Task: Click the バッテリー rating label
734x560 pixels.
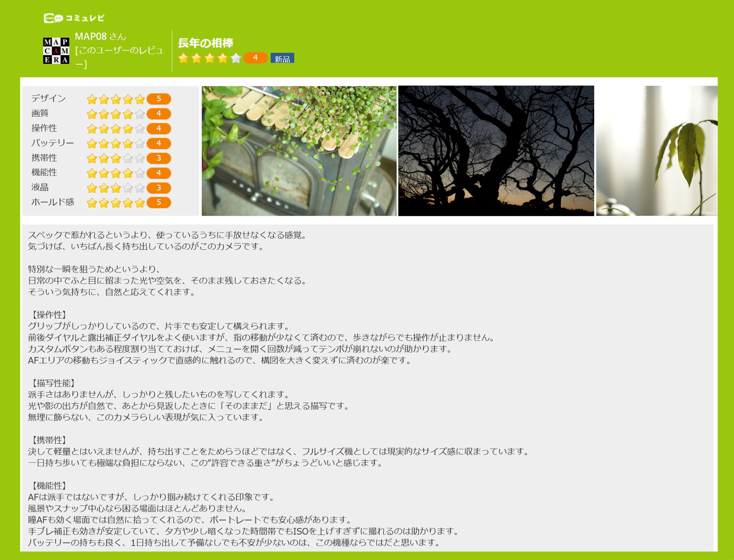Action: [x=52, y=143]
